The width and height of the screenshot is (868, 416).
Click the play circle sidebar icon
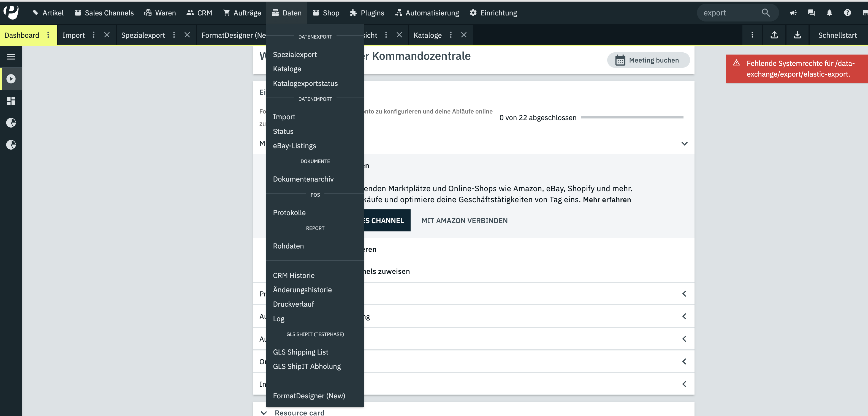tap(11, 79)
